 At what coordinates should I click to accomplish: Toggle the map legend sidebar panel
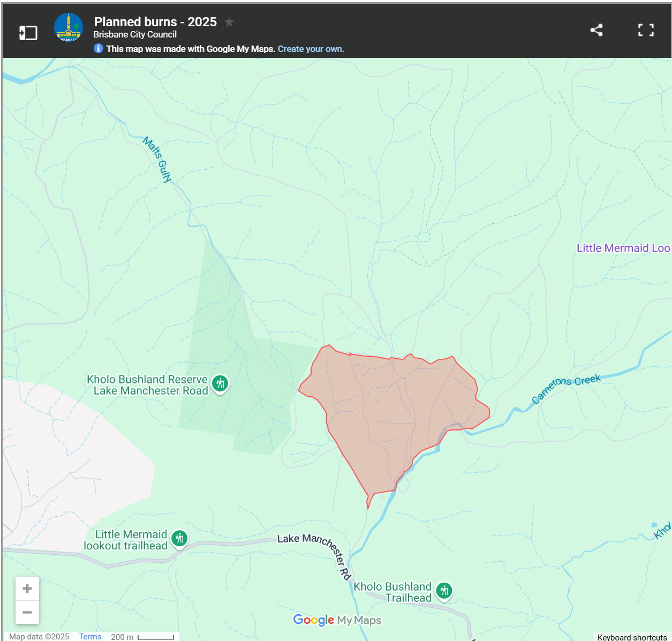click(28, 33)
